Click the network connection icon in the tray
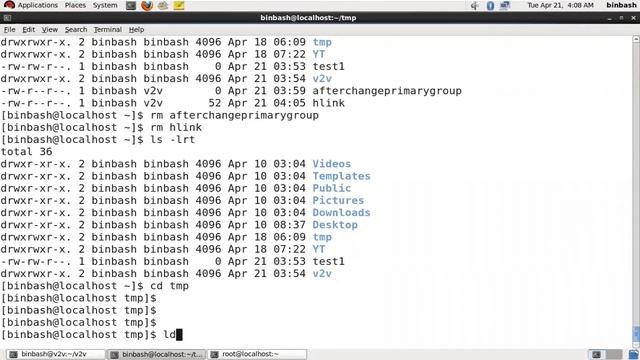Screen dimensions: 640x360 click(505, 6)
